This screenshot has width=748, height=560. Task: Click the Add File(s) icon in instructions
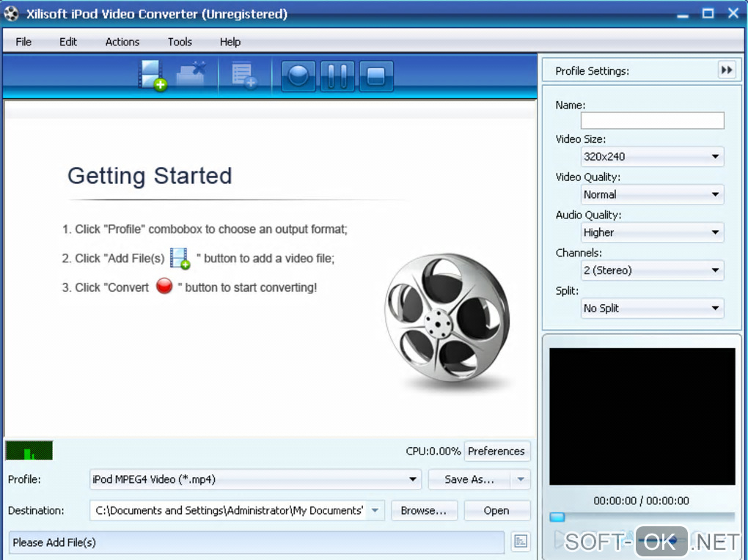(x=180, y=258)
